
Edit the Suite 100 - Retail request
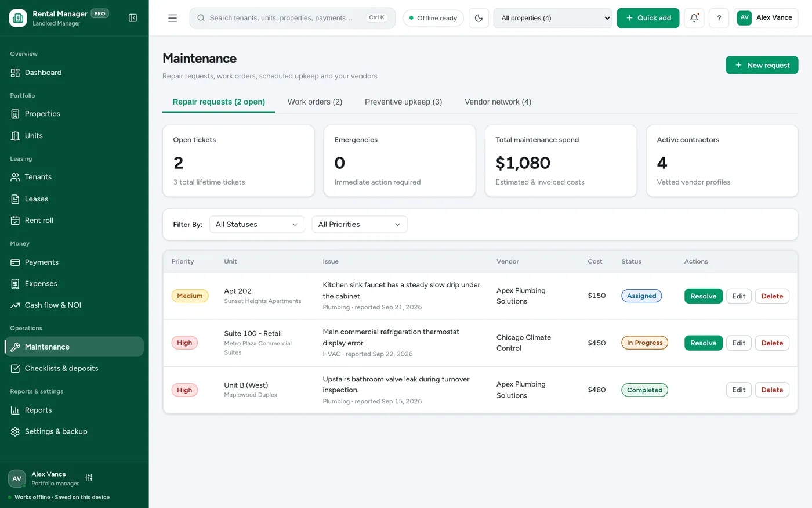739,343
